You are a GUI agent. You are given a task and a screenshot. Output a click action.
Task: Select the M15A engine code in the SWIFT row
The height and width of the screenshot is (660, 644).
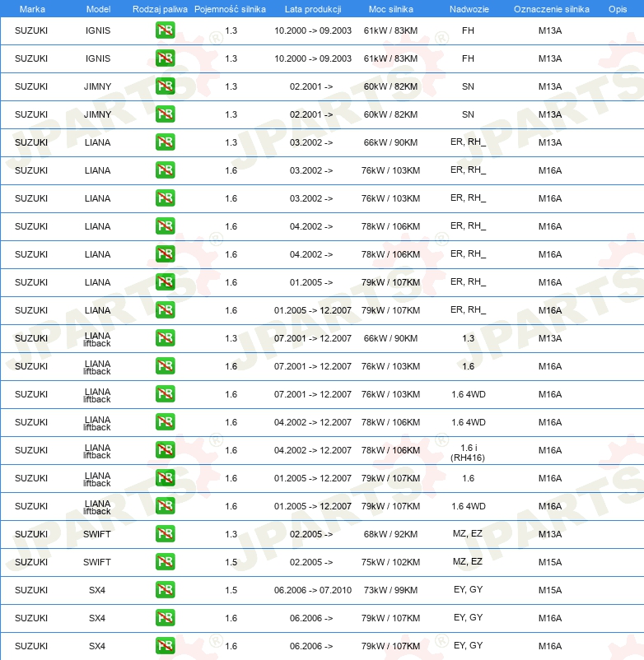click(x=550, y=562)
